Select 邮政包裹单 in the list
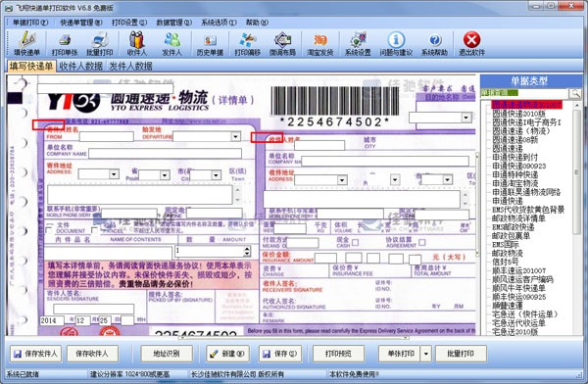This screenshot has height=384, width=588. tap(511, 236)
